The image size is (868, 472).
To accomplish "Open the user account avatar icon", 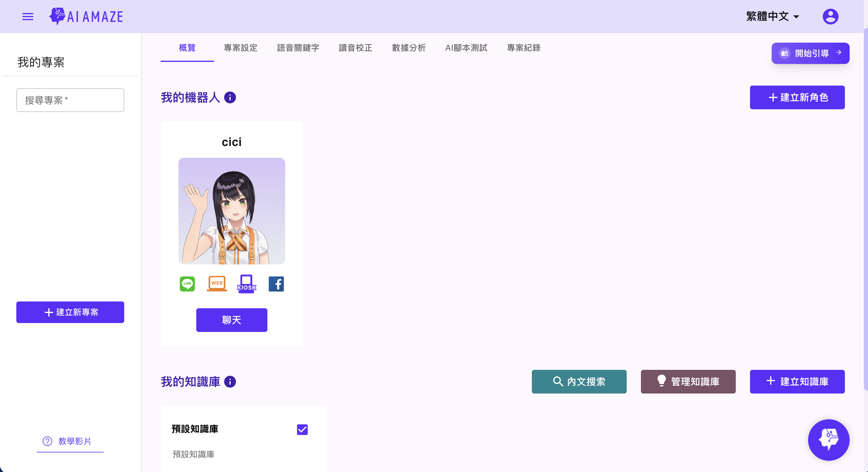I will click(x=830, y=17).
